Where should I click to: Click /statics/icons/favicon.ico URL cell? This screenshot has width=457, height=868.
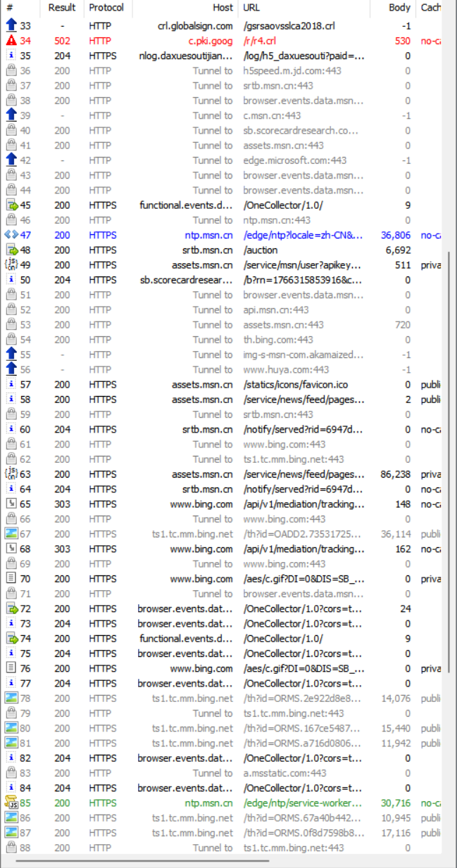(x=296, y=385)
